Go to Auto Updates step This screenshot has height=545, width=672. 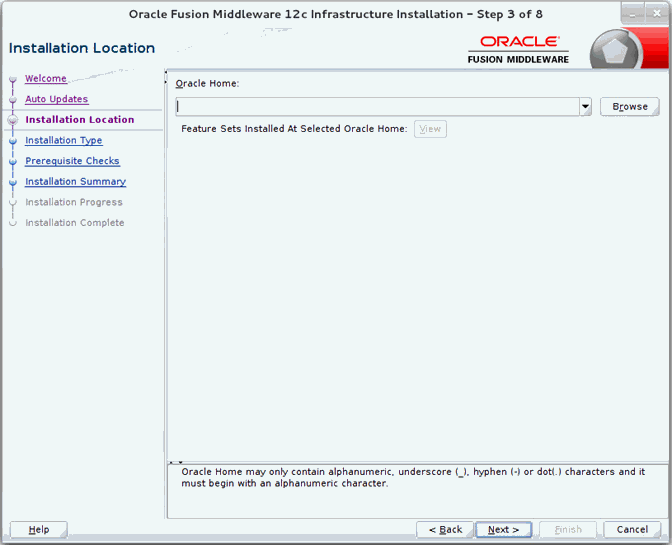pos(57,99)
